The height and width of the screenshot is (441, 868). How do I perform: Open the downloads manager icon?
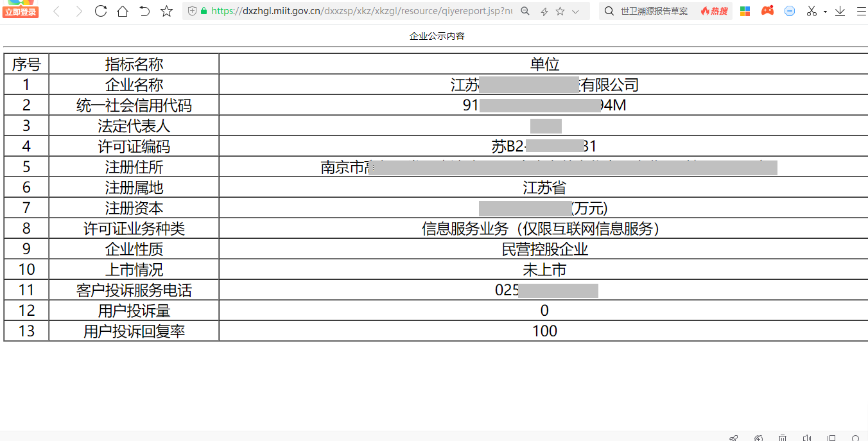point(840,11)
